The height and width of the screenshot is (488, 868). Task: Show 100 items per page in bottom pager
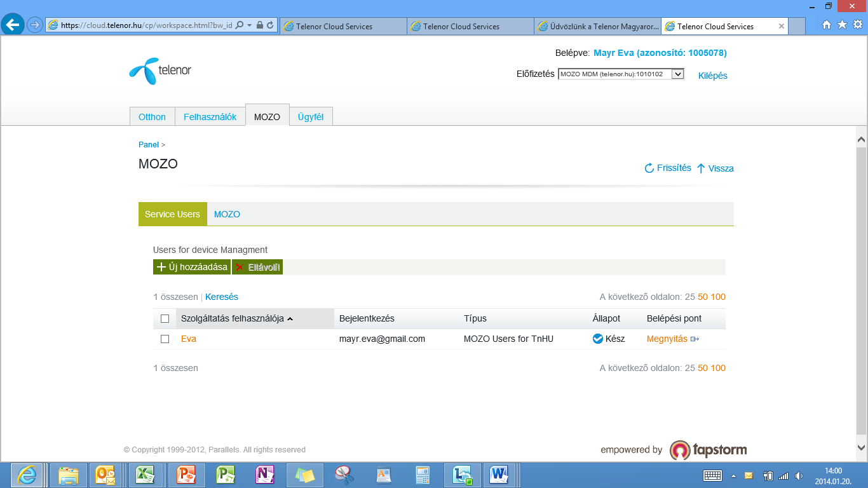[718, 368]
